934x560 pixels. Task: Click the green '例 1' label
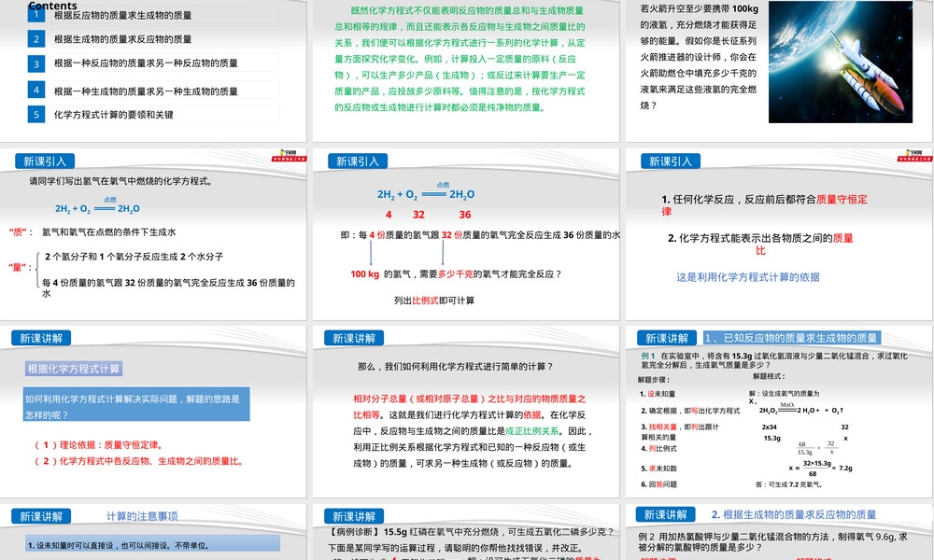pos(648,356)
